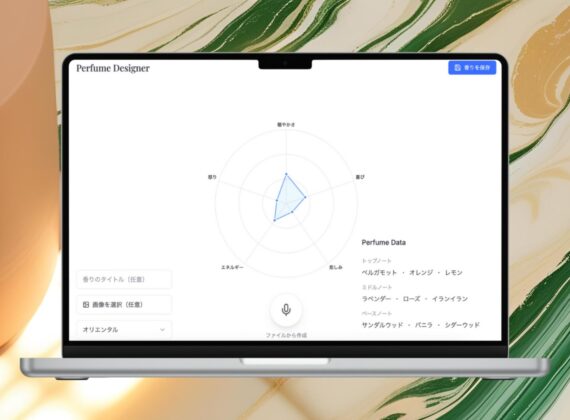The height and width of the screenshot is (420, 570).
Task: Click the microphone record button
Action: [286, 310]
